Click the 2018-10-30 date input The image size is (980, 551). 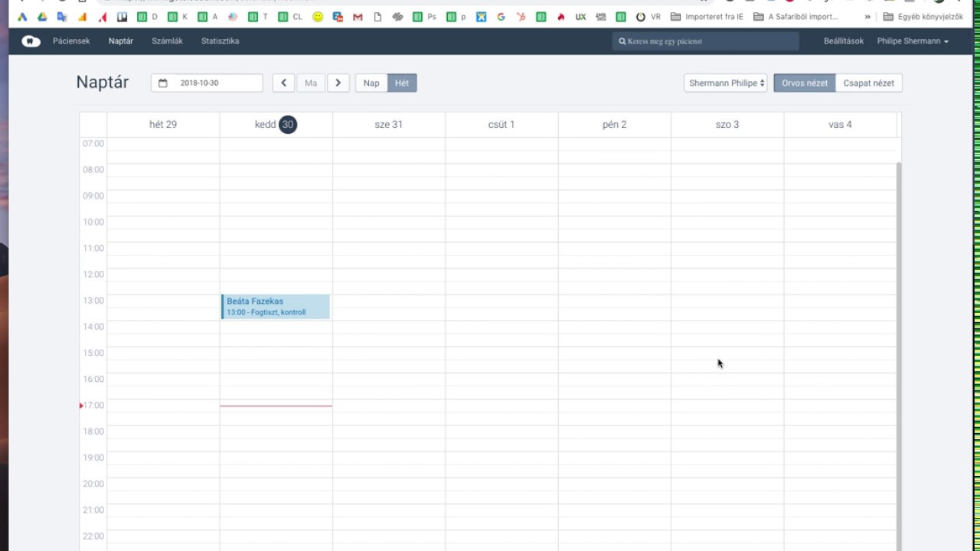pos(207,83)
